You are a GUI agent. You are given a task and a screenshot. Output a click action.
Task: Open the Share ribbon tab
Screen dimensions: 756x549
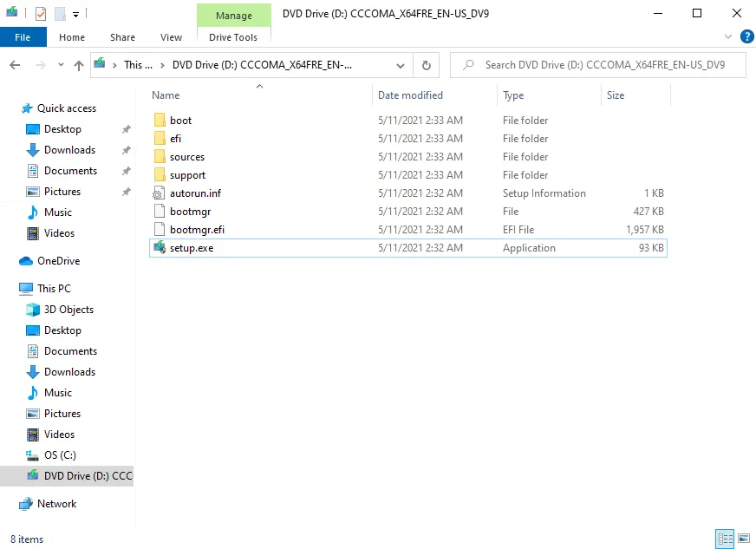pyautogui.click(x=122, y=37)
